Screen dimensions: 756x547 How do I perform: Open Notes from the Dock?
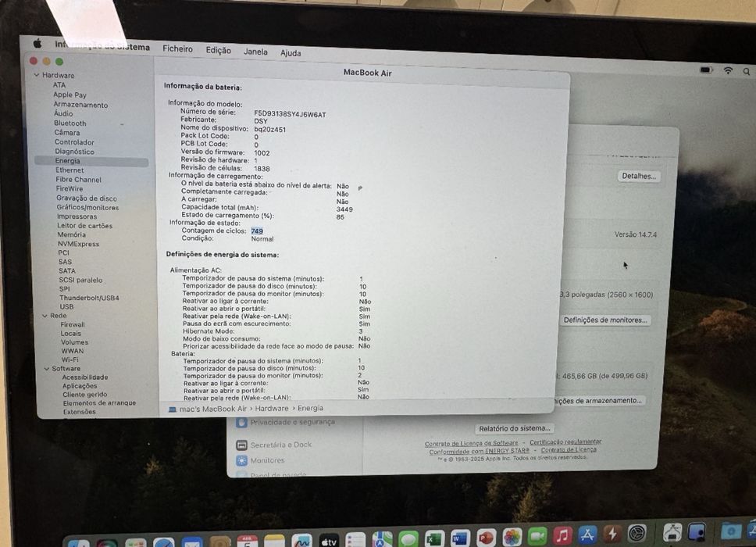coord(275,542)
